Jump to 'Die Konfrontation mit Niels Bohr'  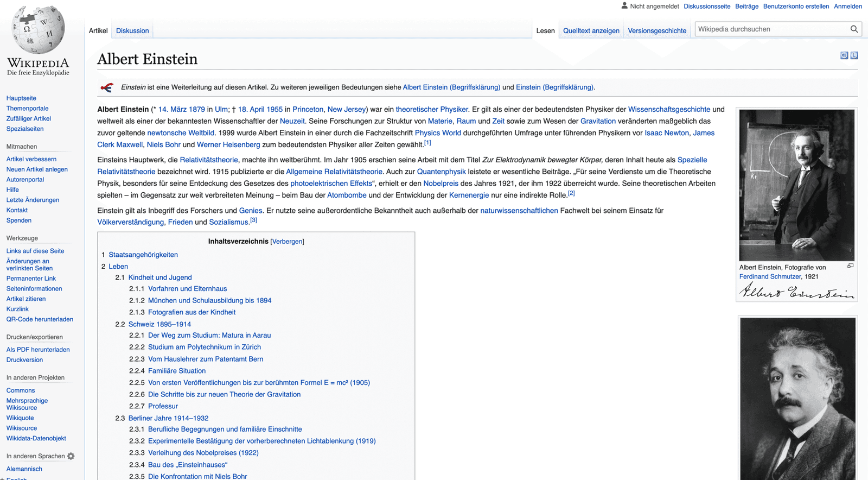click(197, 477)
